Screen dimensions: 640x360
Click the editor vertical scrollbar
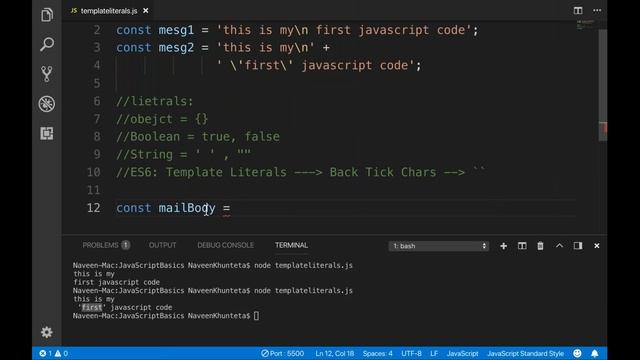tap(603, 86)
